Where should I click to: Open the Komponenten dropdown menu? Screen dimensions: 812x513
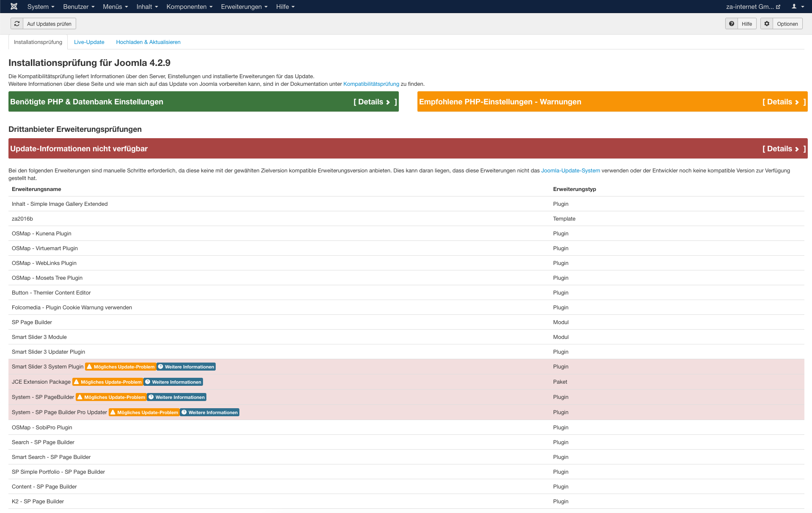(189, 6)
